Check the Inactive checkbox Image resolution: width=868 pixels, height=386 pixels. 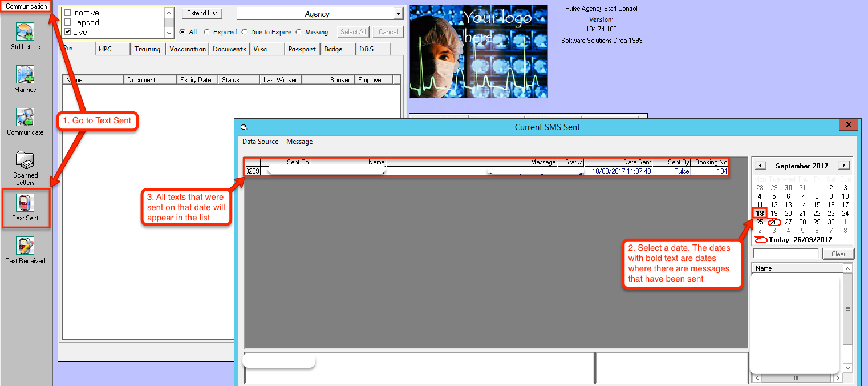click(x=68, y=13)
